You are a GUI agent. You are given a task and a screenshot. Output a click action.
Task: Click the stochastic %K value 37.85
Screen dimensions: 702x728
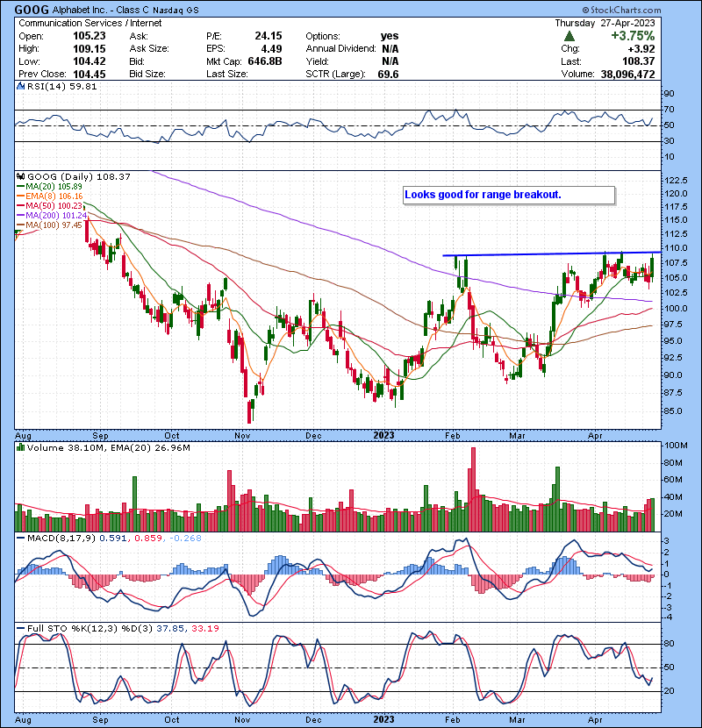171,628
